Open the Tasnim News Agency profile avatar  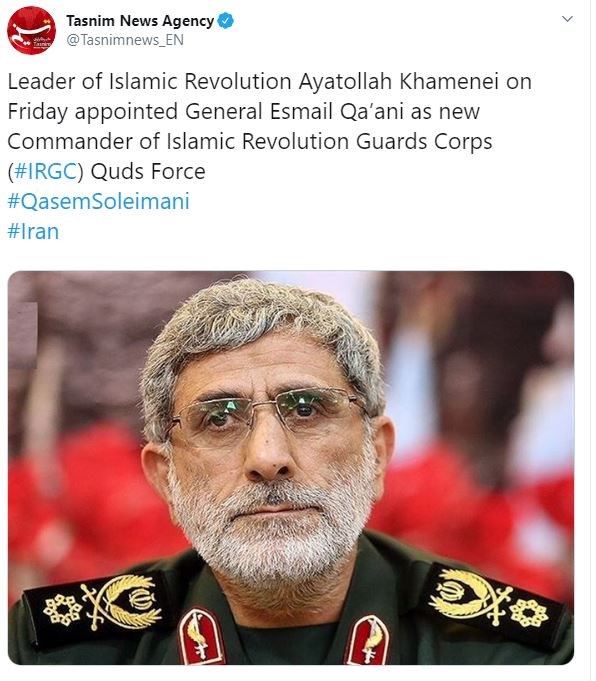tap(32, 30)
